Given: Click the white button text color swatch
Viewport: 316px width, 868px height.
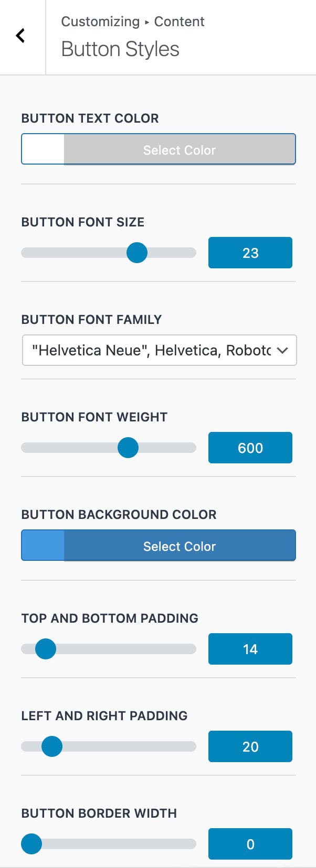Looking at the screenshot, I should [x=43, y=149].
